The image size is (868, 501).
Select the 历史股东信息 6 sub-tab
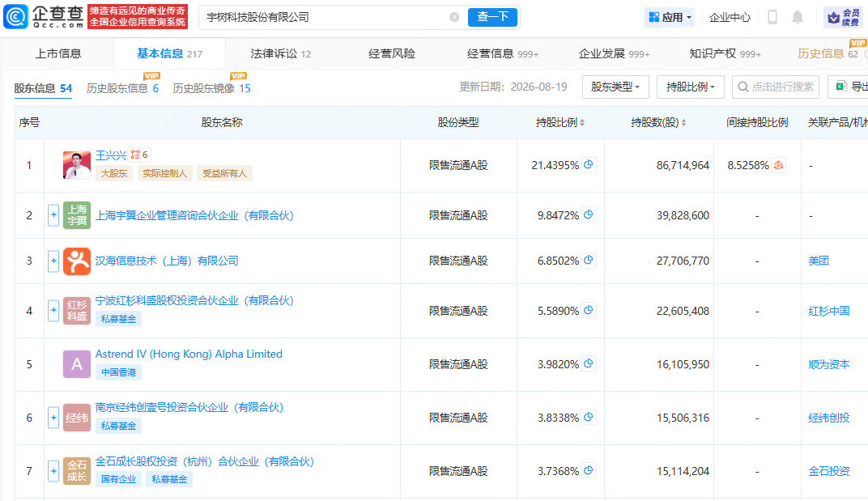122,88
